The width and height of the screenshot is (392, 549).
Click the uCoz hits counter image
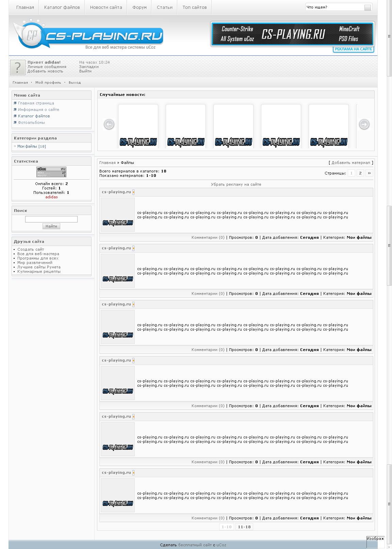[51, 172]
